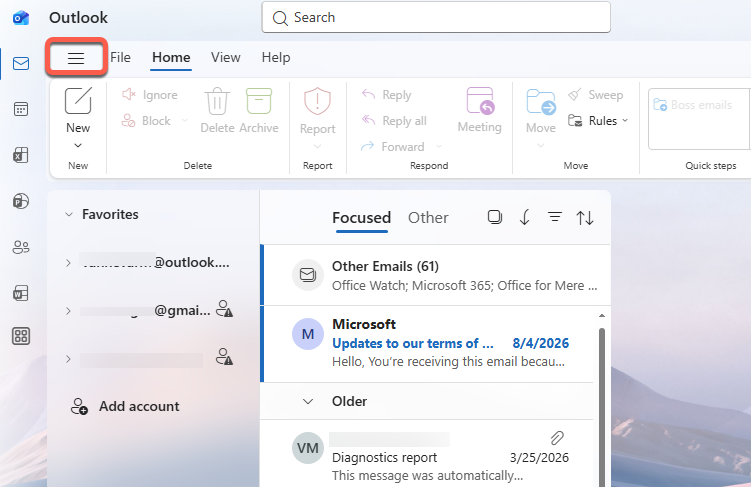Switch to the View ribbon tab
Screen dimensions: 751x487
pyautogui.click(x=226, y=57)
